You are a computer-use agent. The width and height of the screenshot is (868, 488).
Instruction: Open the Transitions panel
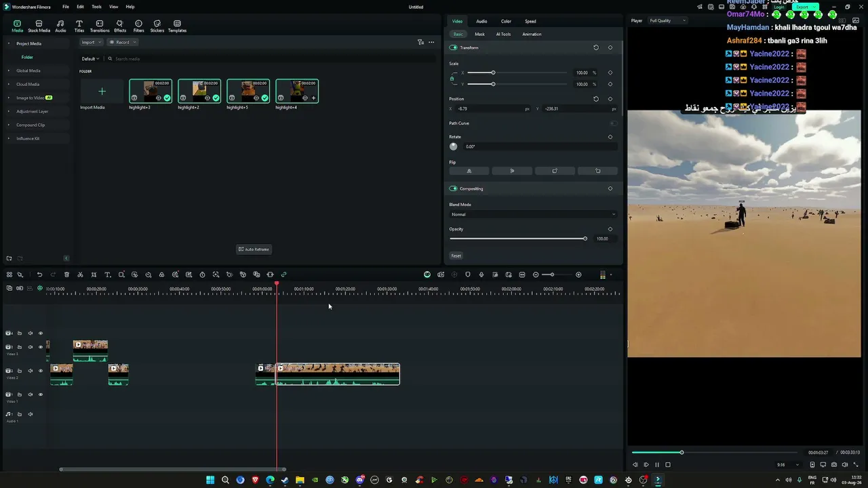tap(100, 26)
